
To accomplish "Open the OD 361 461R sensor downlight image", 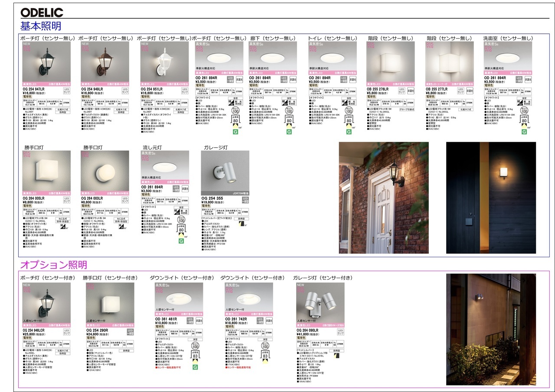I will 179,299.
